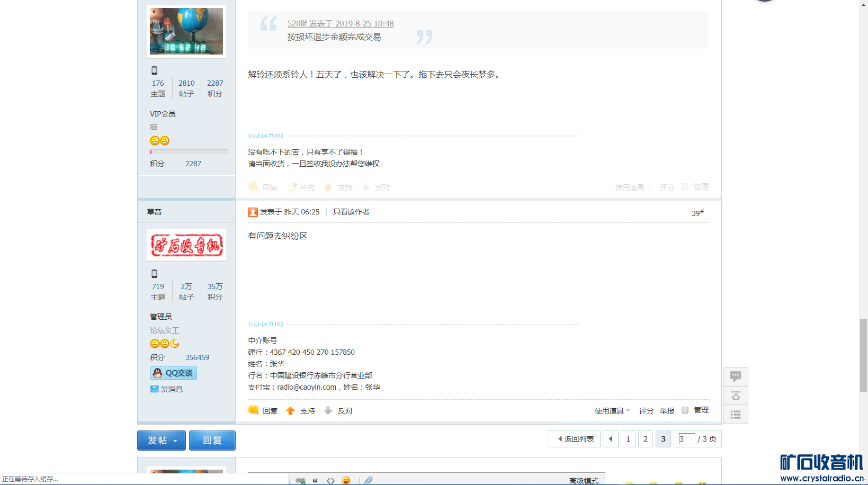Screen dimensions: 868x485
Task: Select current page 3 in the pagination
Action: tap(663, 439)
